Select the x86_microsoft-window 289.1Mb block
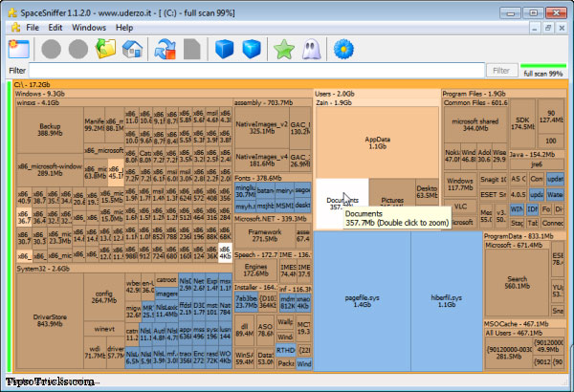 tap(50, 169)
